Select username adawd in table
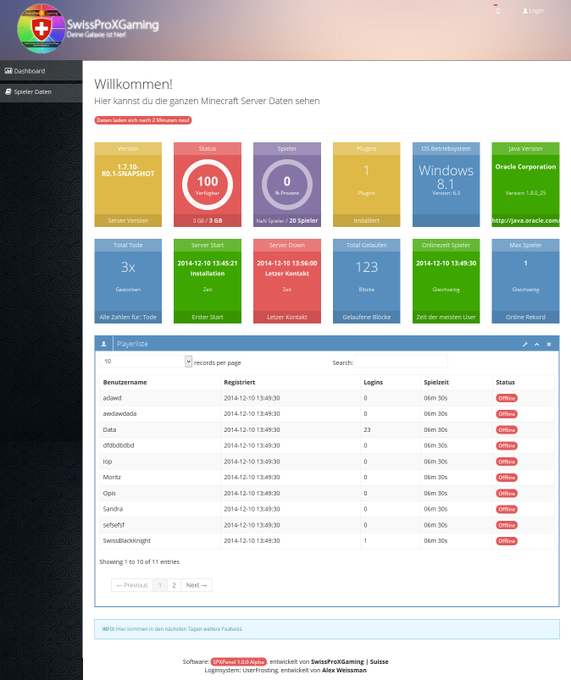 point(112,398)
